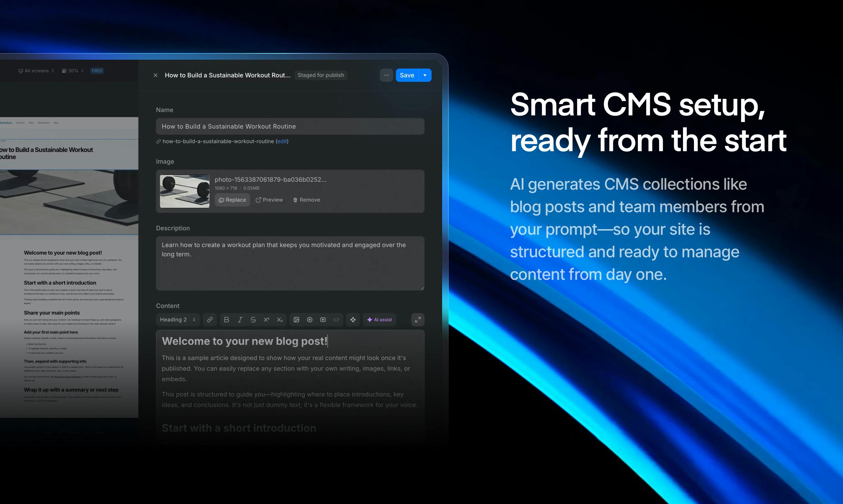Expand the content editor to fullscreen
This screenshot has height=504, width=843.
pyautogui.click(x=418, y=320)
